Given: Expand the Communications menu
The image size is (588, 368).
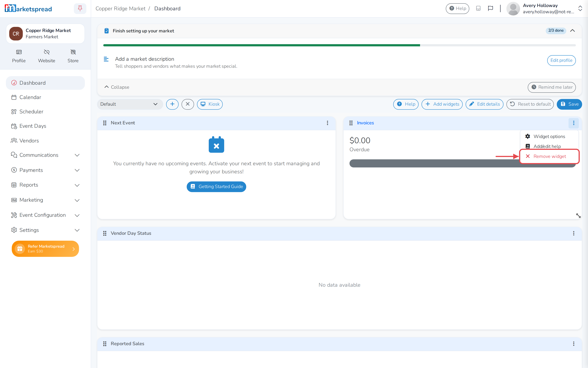Looking at the screenshot, I should (x=45, y=155).
